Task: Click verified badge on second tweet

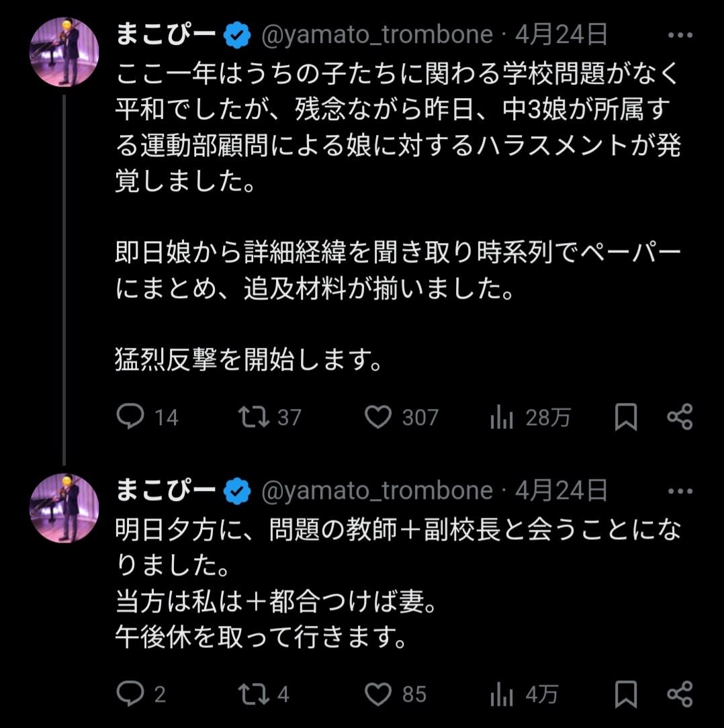Action: click(x=236, y=492)
